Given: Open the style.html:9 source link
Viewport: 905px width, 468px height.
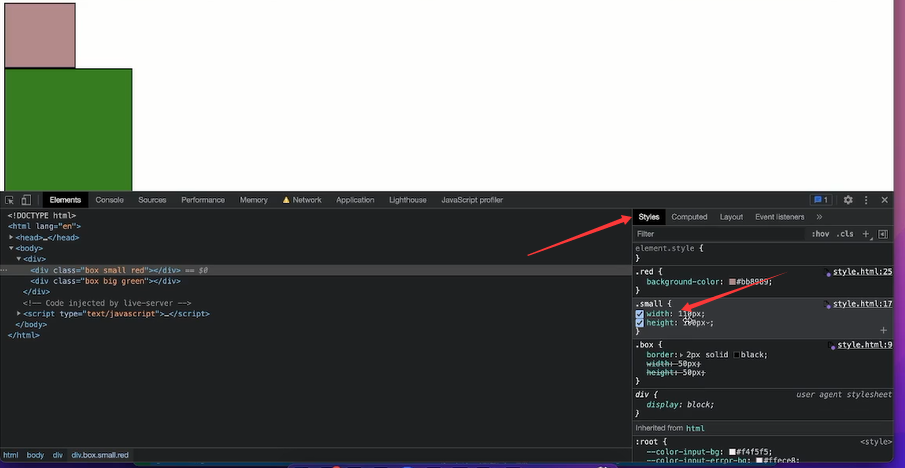Looking at the screenshot, I should [865, 345].
